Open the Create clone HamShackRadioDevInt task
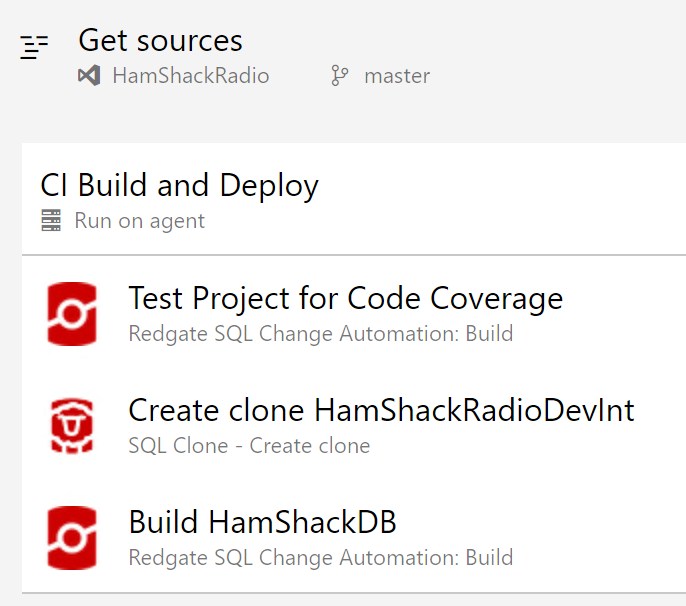The height and width of the screenshot is (606, 686). [382, 410]
